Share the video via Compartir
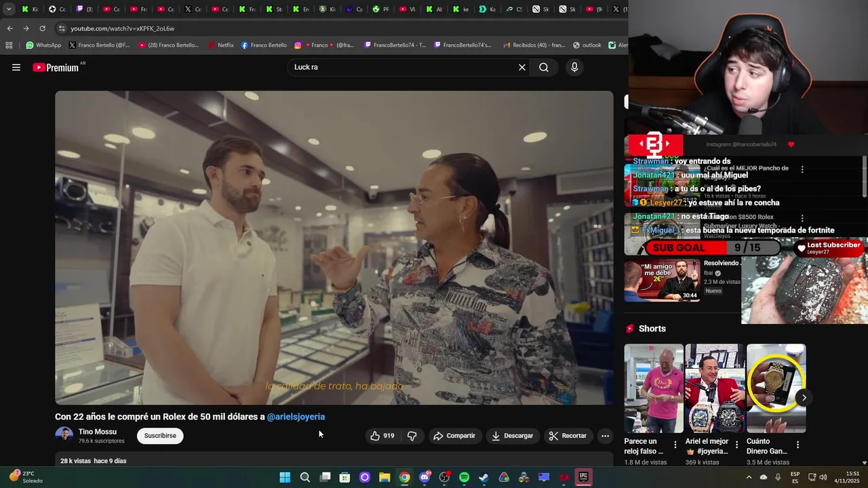The image size is (868, 488). click(454, 436)
